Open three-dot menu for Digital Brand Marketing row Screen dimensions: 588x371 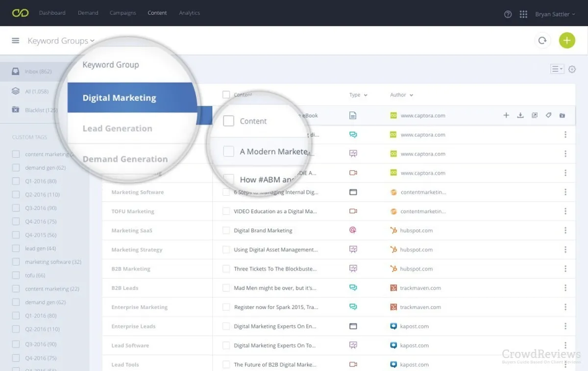[565, 231]
